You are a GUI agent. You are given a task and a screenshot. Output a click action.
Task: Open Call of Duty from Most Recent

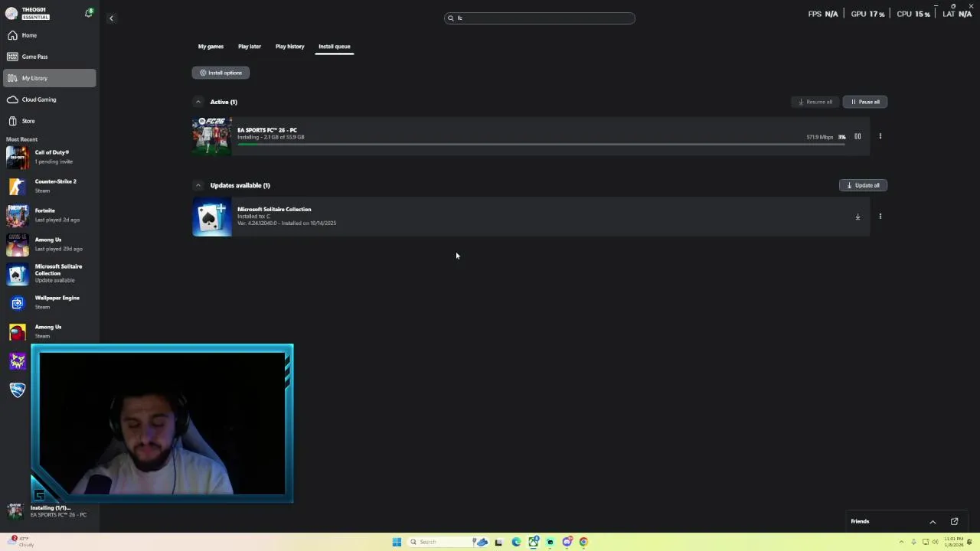pos(50,157)
